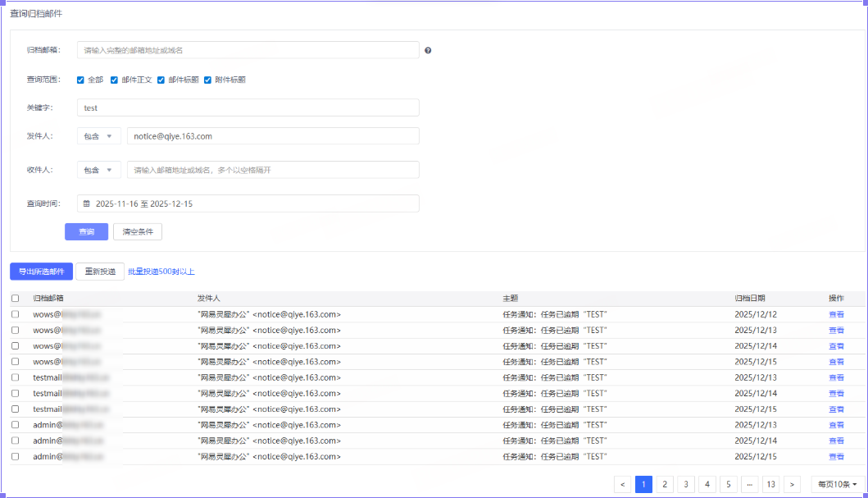This screenshot has height=498, width=868.
Task: Click the 归档邮箱 input field
Action: click(248, 50)
